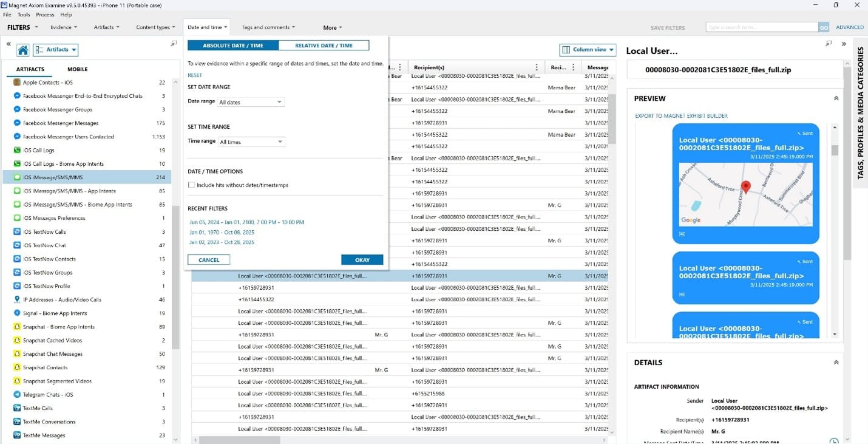Enable Include hits without dates/timestamps
The height and width of the screenshot is (444, 868).
coord(191,185)
